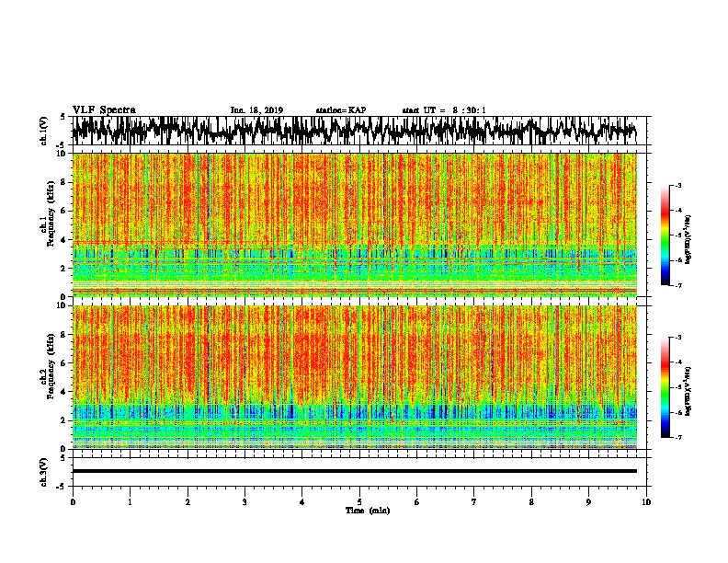
Task: Click the "-3" label on ch.1 colorbar
Action: point(678,186)
